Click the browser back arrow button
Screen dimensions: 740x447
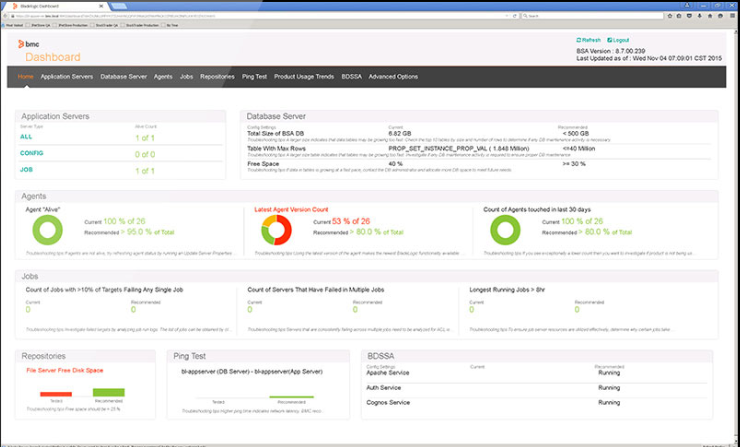[5, 16]
